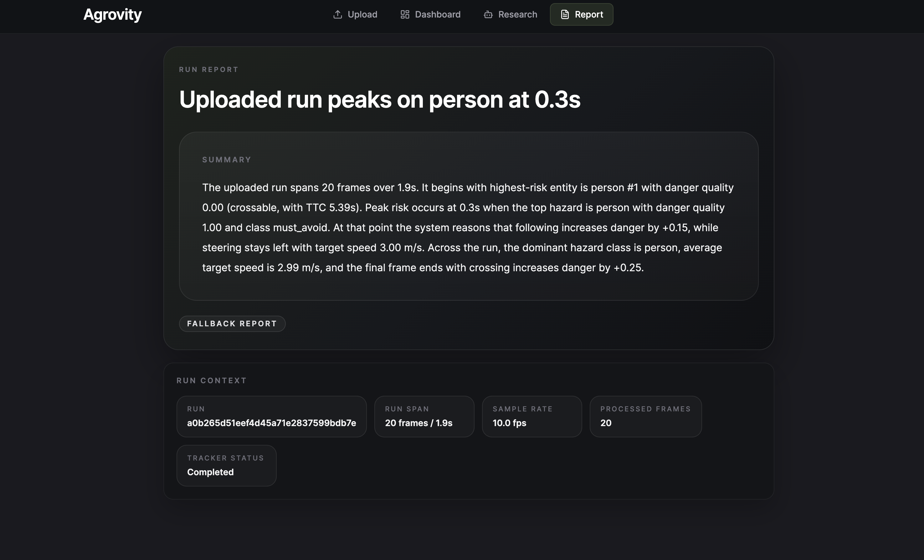The height and width of the screenshot is (560, 924).
Task: Click the Dashboard grid icon
Action: click(405, 15)
